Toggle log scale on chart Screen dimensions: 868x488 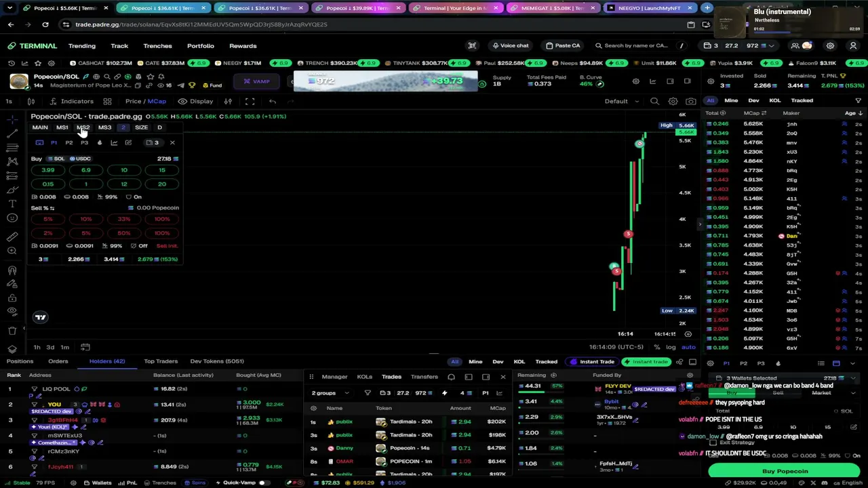click(x=671, y=347)
